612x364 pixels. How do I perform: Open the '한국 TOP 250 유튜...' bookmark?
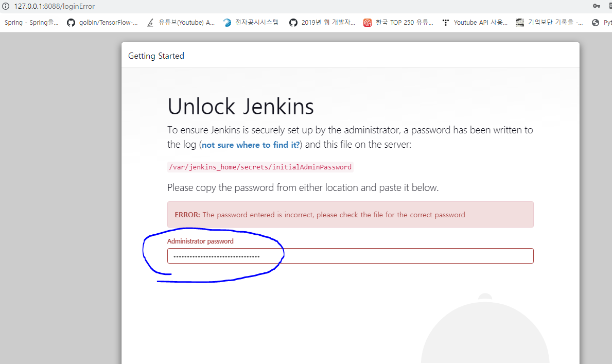coord(398,23)
